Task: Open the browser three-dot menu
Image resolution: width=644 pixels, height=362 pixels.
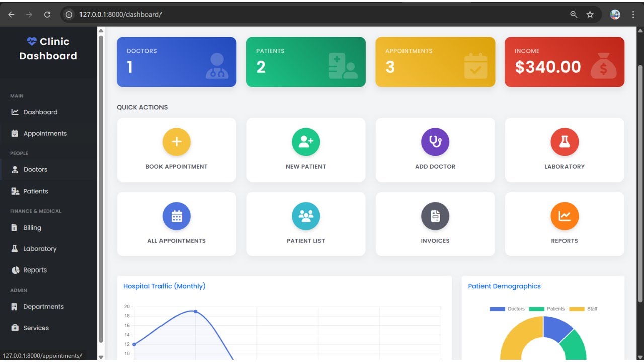Action: tap(633, 15)
